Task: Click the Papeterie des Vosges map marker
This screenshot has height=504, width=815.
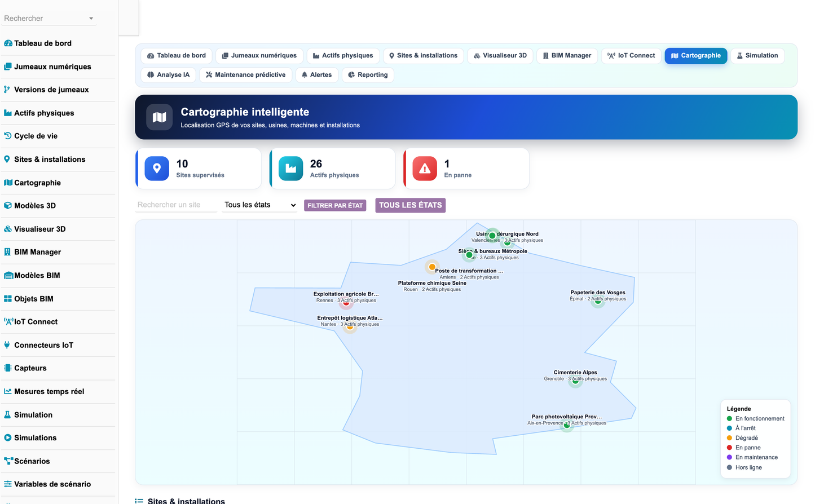Action: click(x=598, y=301)
